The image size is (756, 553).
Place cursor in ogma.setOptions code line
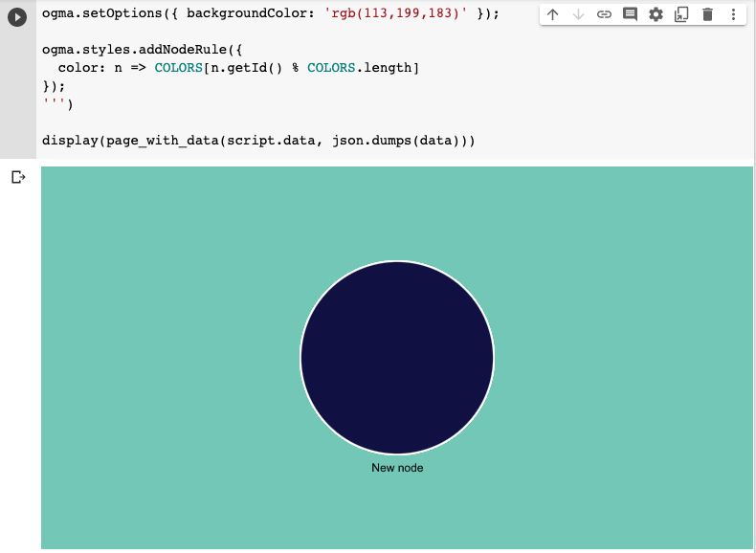(271, 13)
